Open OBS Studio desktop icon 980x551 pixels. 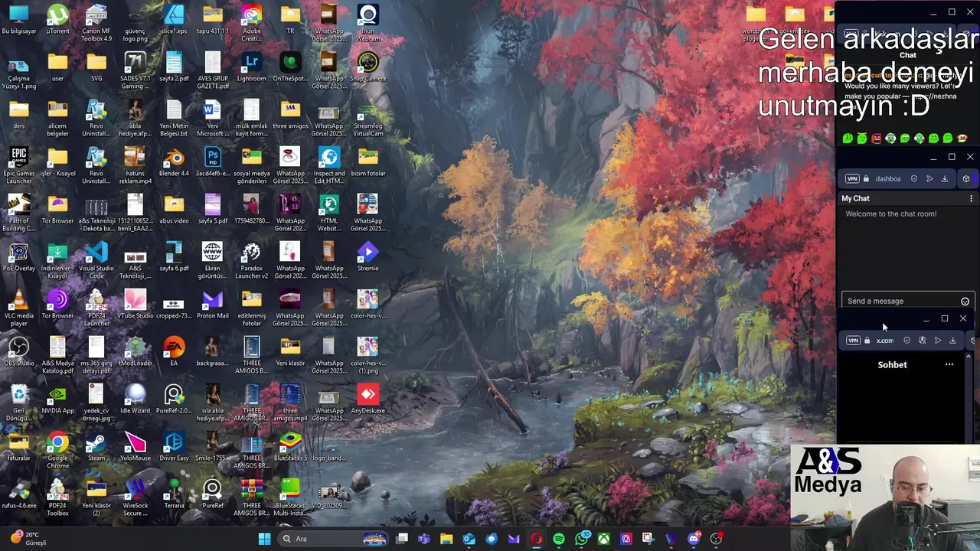coord(19,351)
